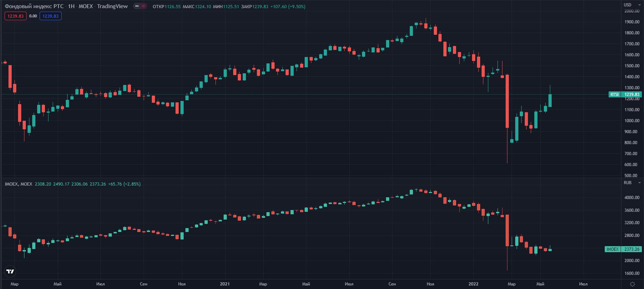Click the ЗАКР value in the title legend
This screenshot has height=289, width=644.
260,6
